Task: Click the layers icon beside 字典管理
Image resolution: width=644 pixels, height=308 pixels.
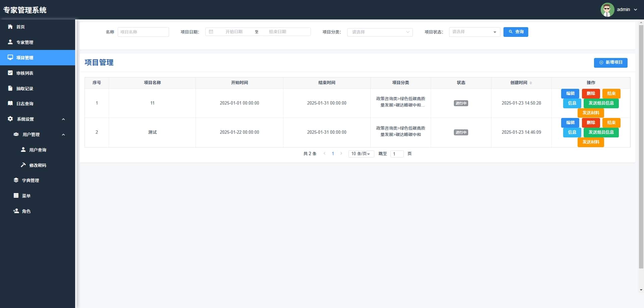Action: point(16,180)
